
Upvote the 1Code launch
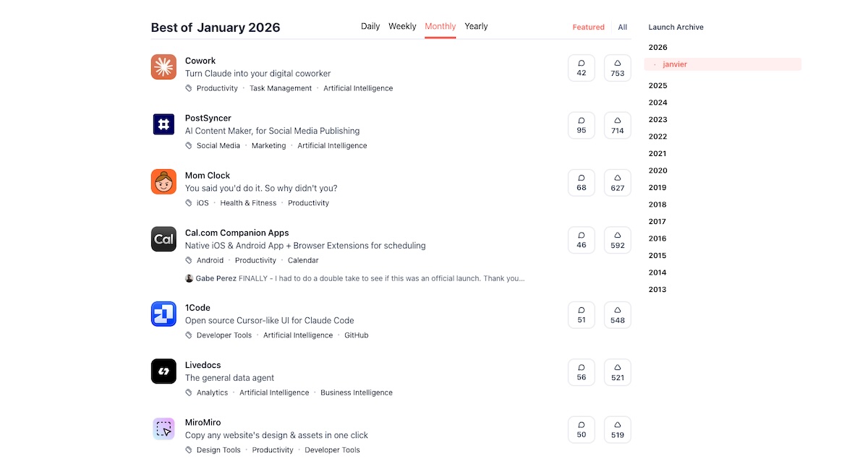[617, 315]
